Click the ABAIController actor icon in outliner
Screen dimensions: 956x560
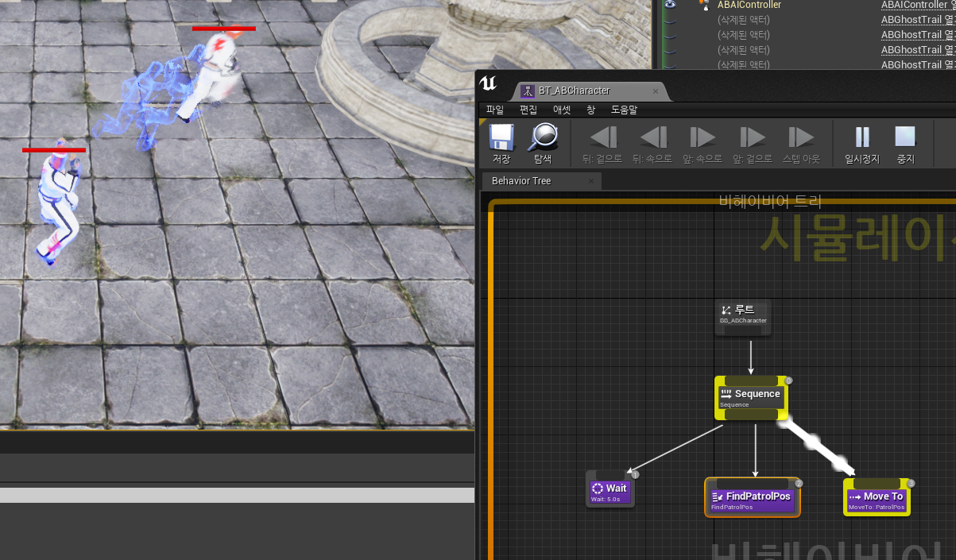pyautogui.click(x=703, y=5)
